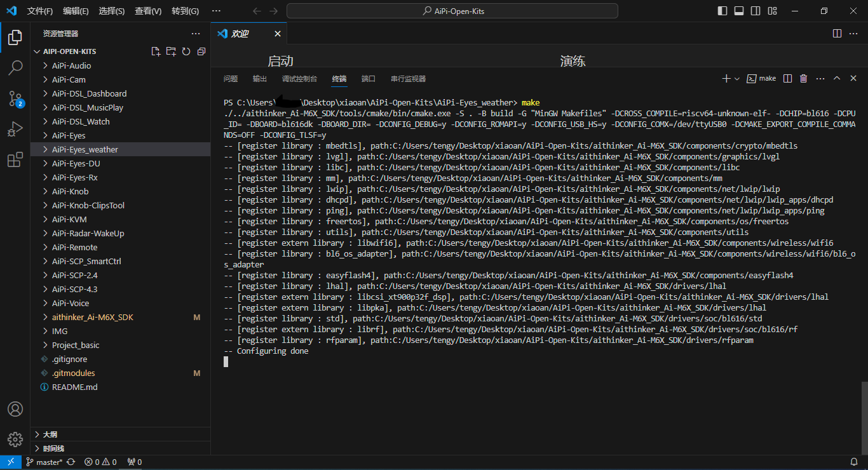
Task: Kill terminal with trash icon
Action: 803,79
